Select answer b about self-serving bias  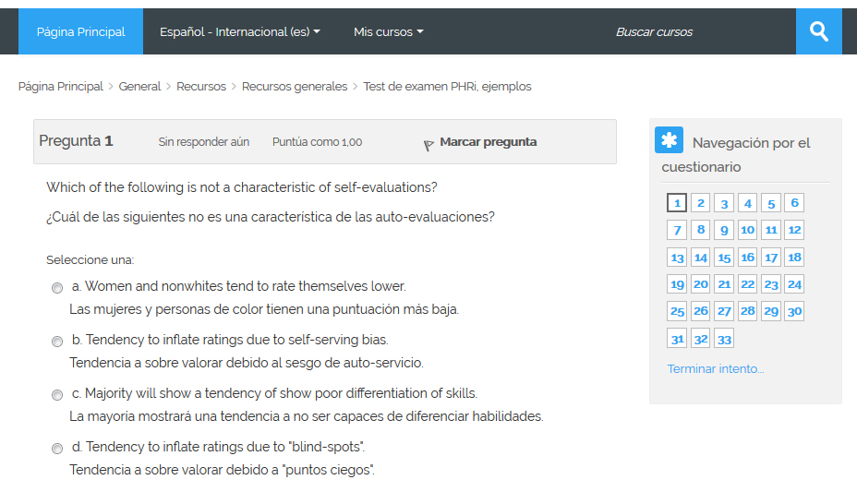click(57, 342)
